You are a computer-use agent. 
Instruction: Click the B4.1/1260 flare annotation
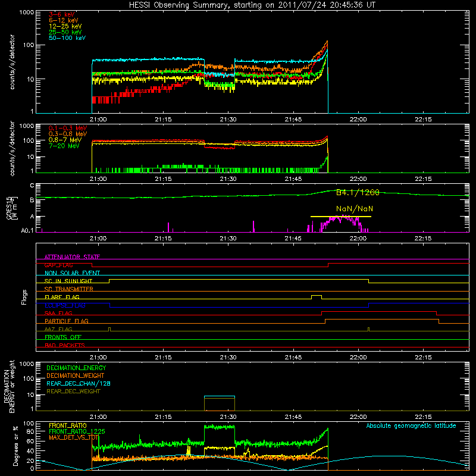point(358,192)
